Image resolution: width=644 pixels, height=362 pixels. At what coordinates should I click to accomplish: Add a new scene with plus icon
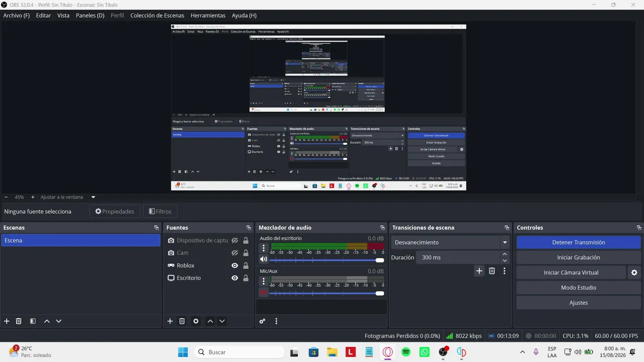click(7, 321)
